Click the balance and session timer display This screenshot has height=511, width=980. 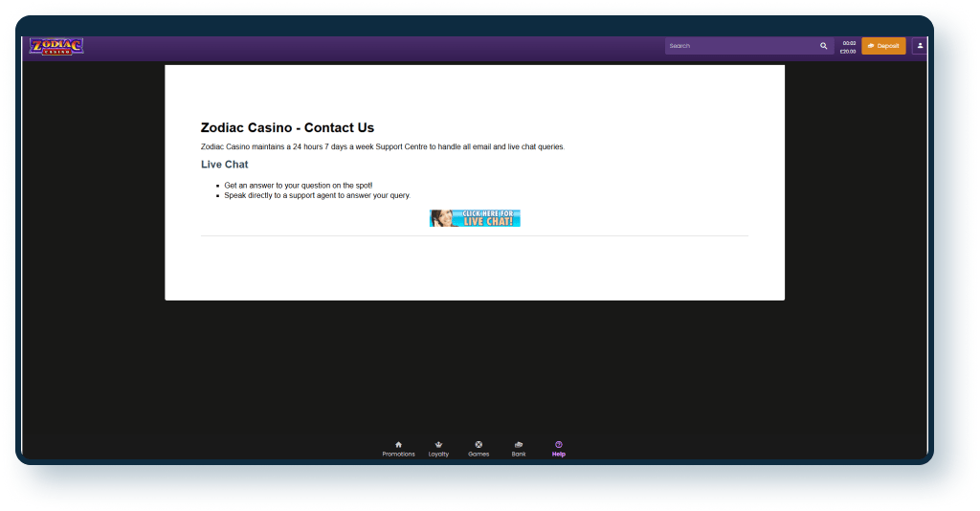point(848,47)
